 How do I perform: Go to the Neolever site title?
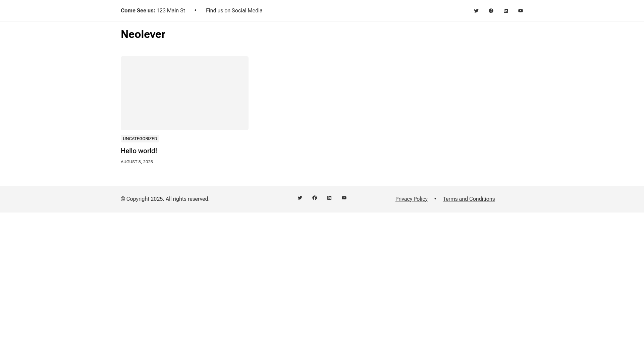143,34
